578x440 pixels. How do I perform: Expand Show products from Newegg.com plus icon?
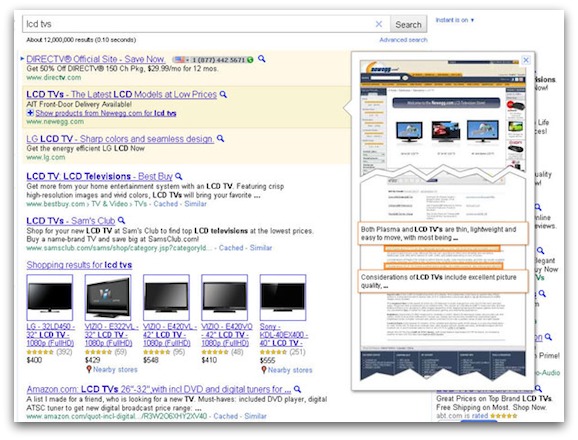tap(30, 113)
